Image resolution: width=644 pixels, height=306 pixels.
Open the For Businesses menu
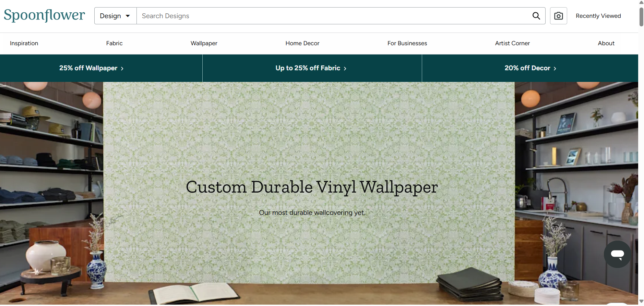(407, 43)
